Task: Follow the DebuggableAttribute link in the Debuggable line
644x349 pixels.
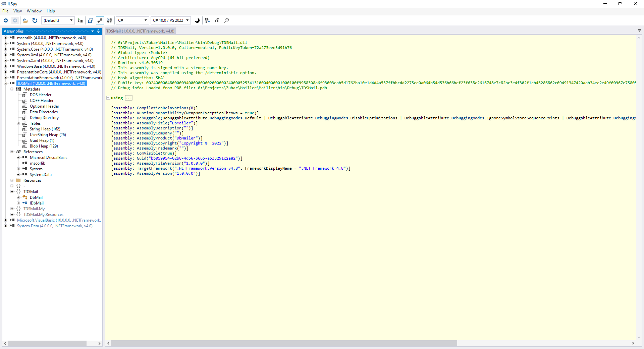Action: pyautogui.click(x=185, y=118)
